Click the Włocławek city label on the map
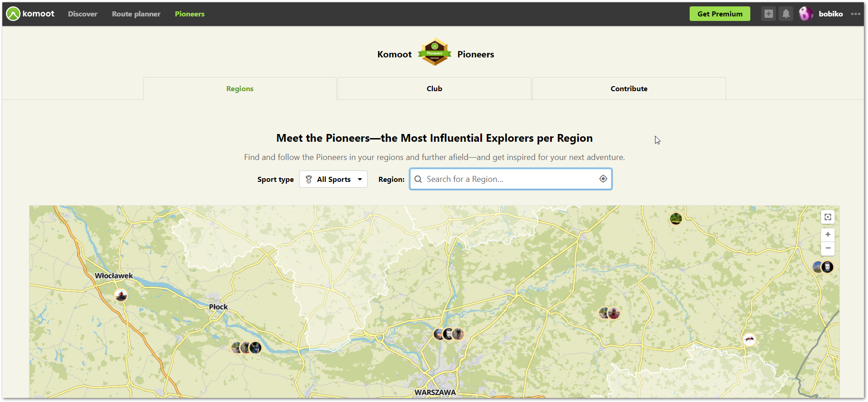This screenshot has height=402, width=868. (114, 276)
